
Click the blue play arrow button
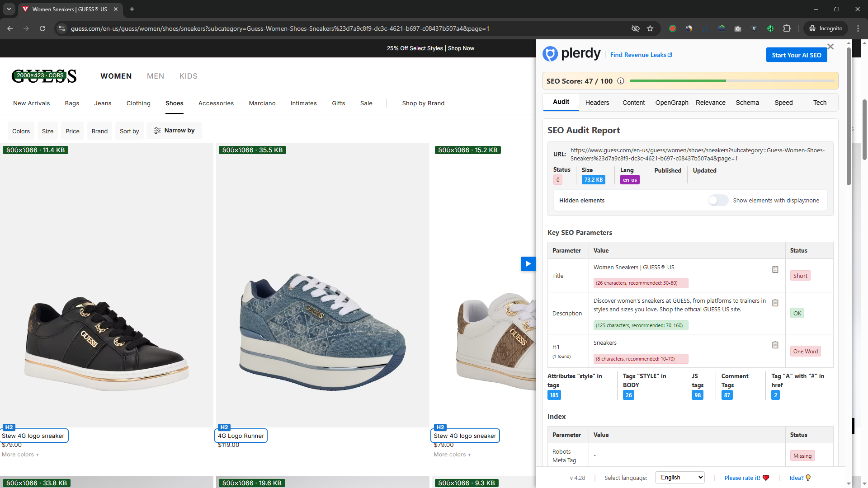tap(528, 264)
